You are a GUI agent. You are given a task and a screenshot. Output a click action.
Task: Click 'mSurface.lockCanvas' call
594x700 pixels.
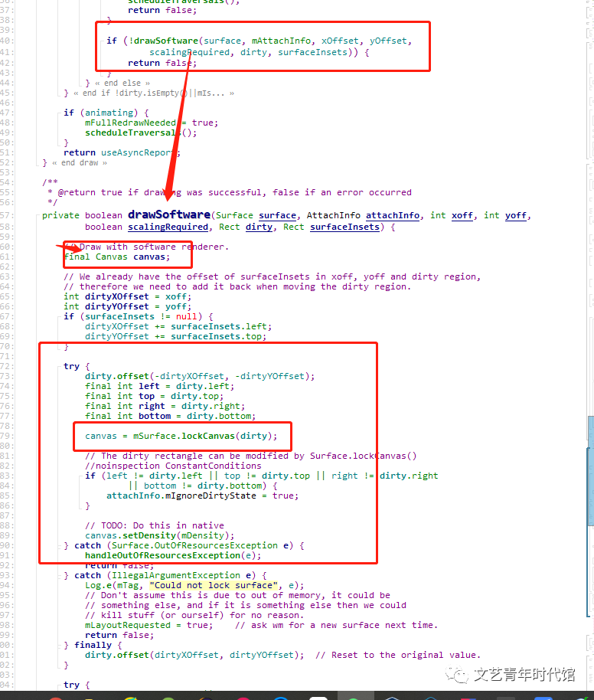pos(184,436)
